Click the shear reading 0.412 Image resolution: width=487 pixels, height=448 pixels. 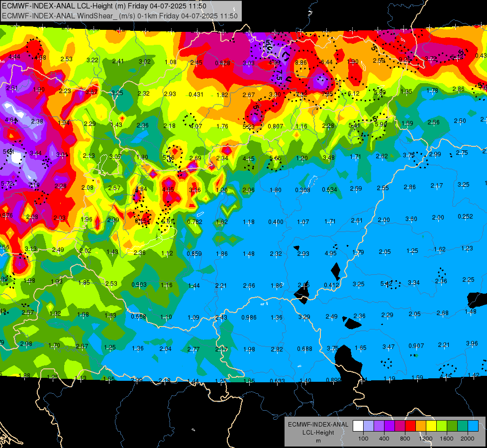coord(331,285)
